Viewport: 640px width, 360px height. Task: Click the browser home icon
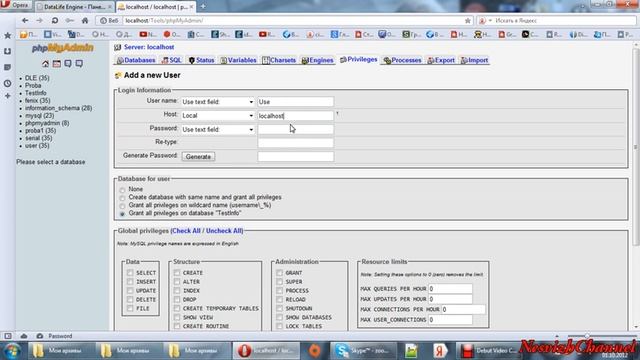85,20
